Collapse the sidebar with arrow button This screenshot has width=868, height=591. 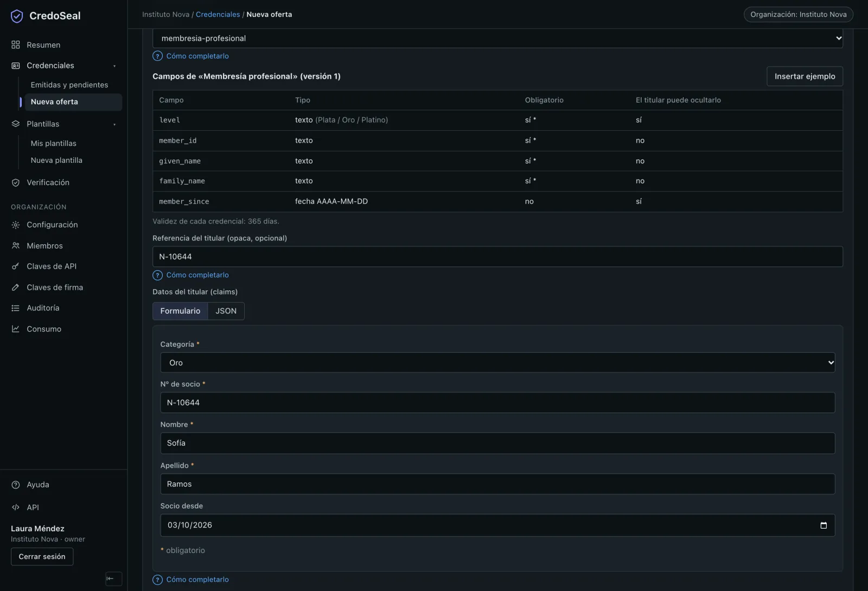(113, 579)
